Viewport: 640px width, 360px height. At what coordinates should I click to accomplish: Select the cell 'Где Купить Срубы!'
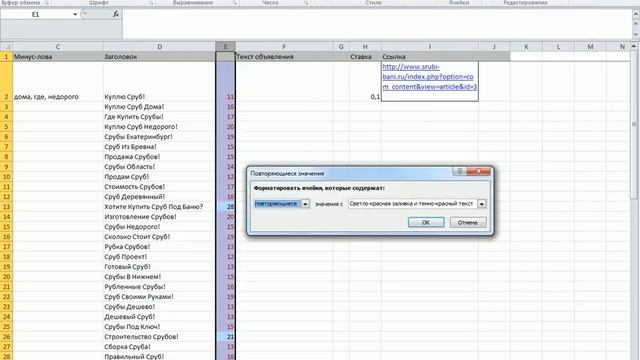[x=159, y=117]
